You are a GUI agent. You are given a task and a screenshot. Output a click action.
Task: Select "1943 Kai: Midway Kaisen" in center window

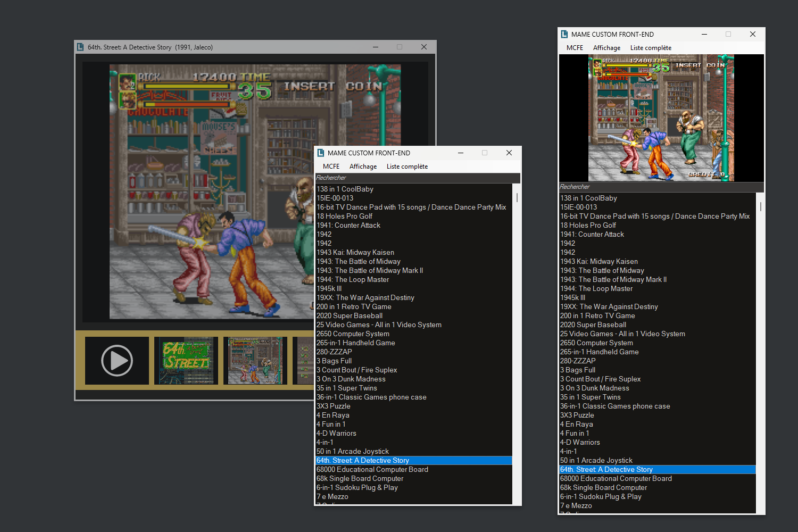(413, 252)
